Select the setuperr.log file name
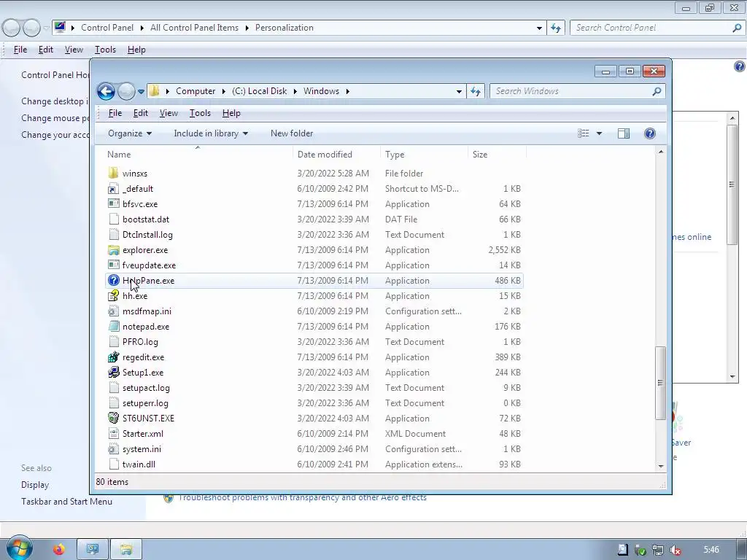This screenshot has width=747, height=560. [145, 402]
